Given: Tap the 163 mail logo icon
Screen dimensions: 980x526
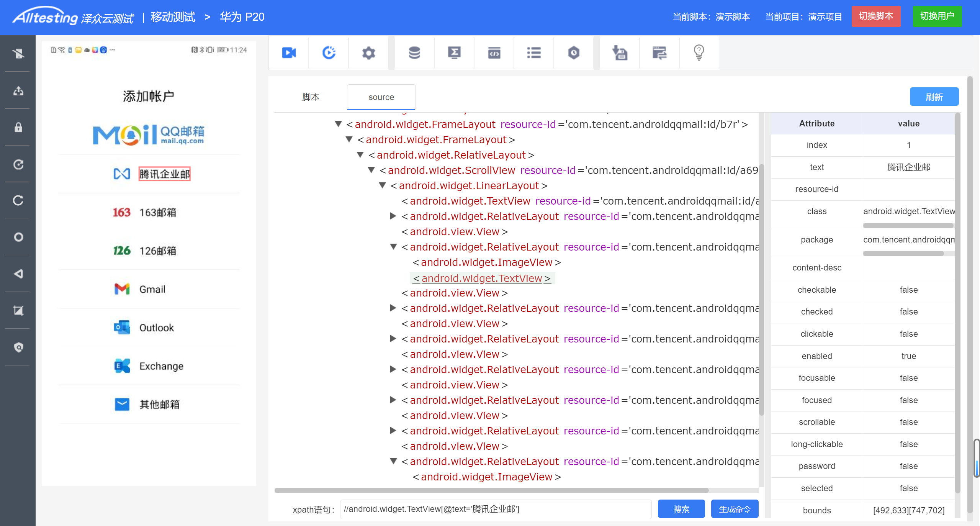Looking at the screenshot, I should tap(121, 212).
